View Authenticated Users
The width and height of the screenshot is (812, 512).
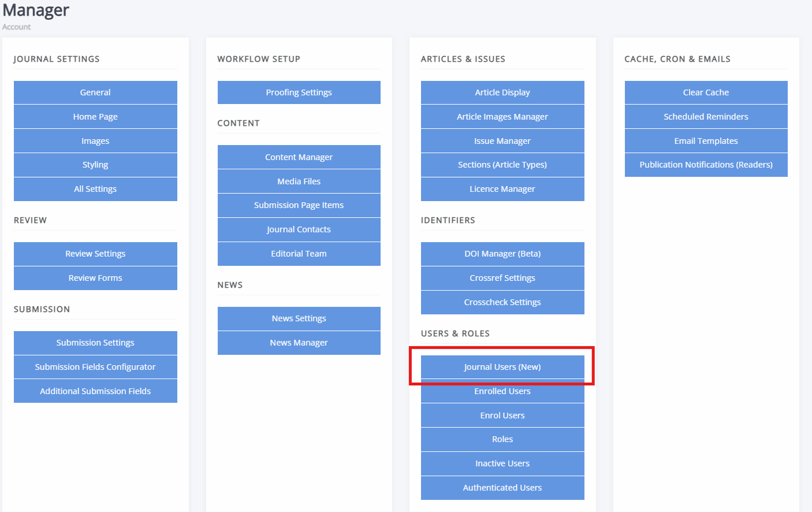[502, 488]
